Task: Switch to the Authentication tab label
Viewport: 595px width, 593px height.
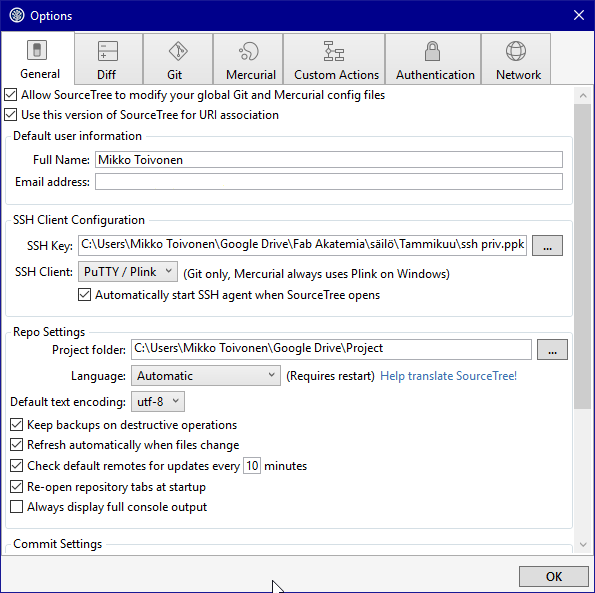Action: (435, 75)
